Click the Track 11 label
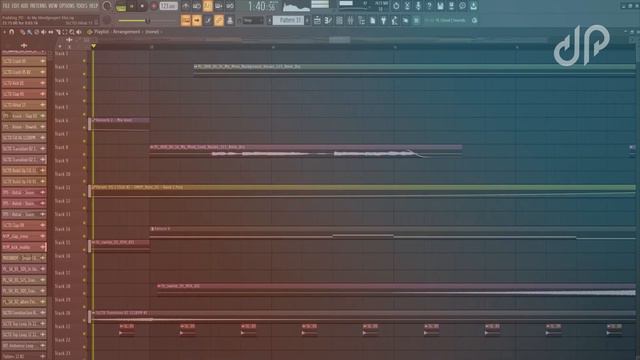The image size is (640, 360). tap(62, 188)
